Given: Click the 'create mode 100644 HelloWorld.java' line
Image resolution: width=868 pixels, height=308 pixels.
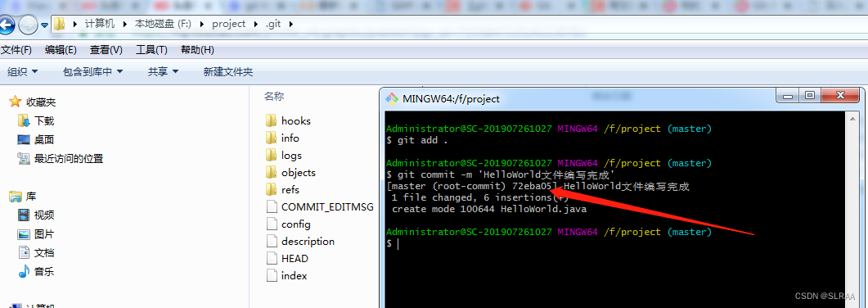Looking at the screenshot, I should pos(489,210).
